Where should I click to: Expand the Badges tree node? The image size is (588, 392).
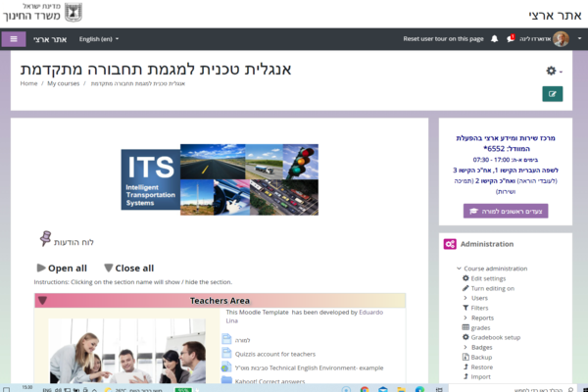(x=465, y=347)
